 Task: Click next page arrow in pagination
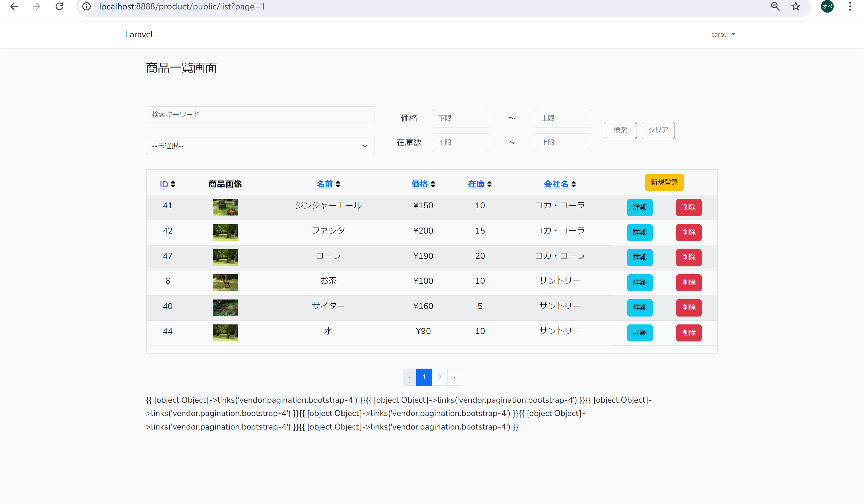454,377
